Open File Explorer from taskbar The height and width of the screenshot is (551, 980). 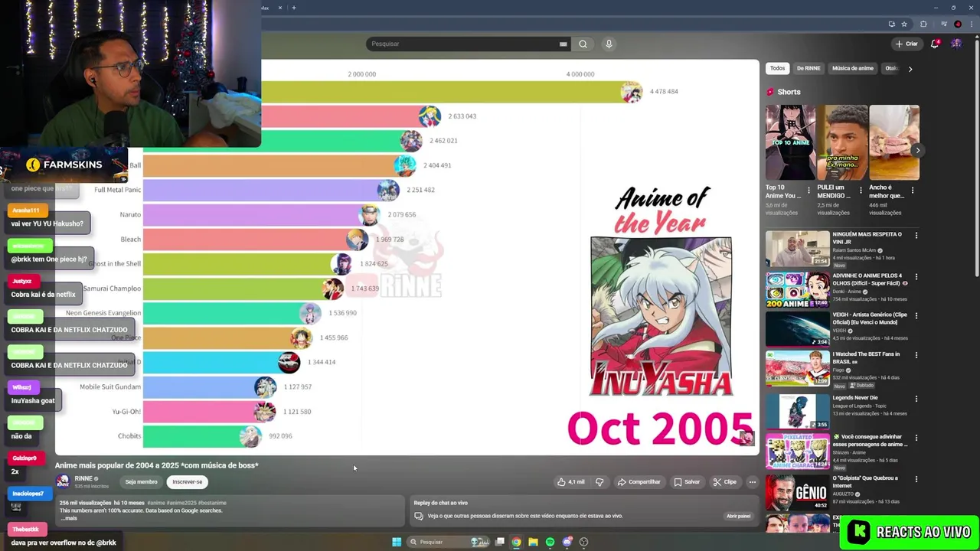click(x=533, y=542)
